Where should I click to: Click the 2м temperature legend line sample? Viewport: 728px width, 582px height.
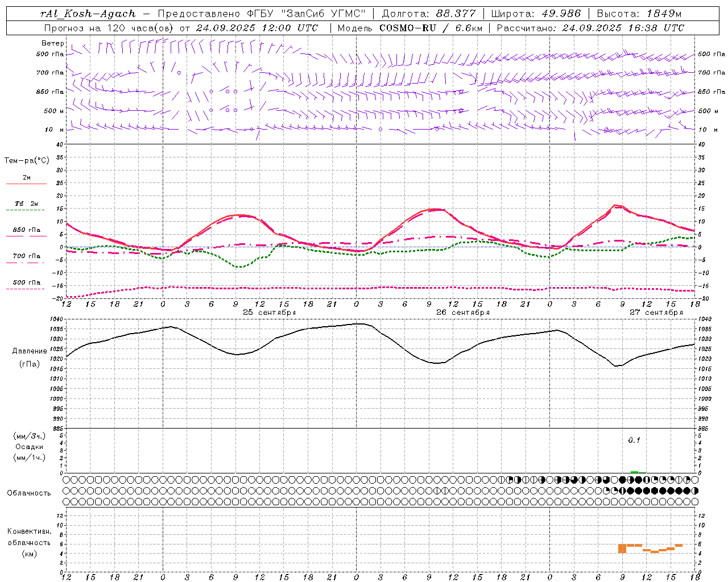coord(26,184)
